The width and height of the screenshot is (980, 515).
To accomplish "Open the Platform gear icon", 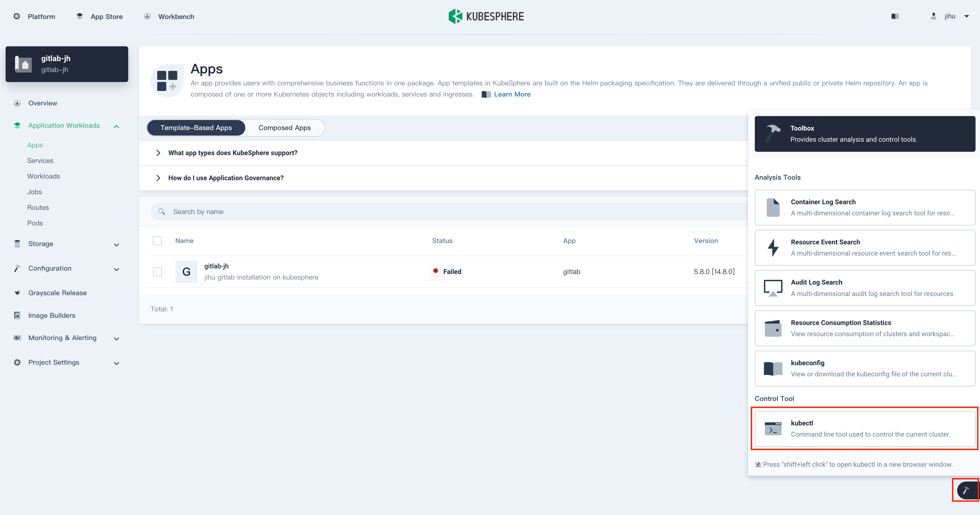I will (x=17, y=16).
